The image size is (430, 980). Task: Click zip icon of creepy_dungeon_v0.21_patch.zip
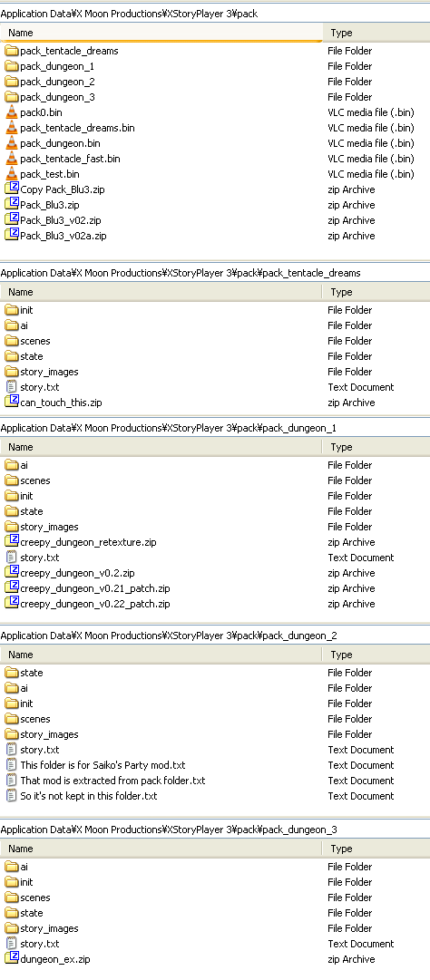[x=11, y=587]
